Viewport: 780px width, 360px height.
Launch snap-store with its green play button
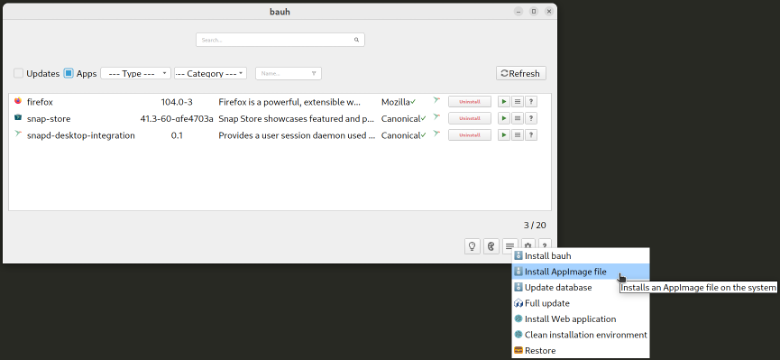pyautogui.click(x=503, y=118)
